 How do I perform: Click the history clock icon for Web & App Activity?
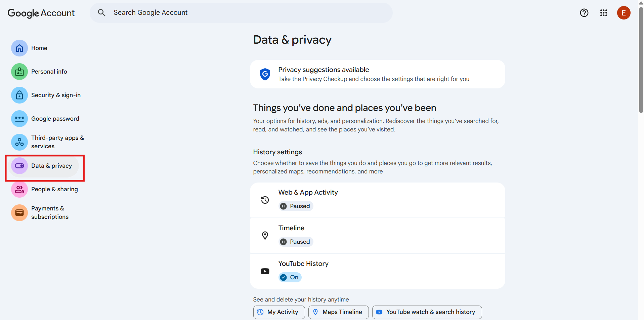(265, 200)
